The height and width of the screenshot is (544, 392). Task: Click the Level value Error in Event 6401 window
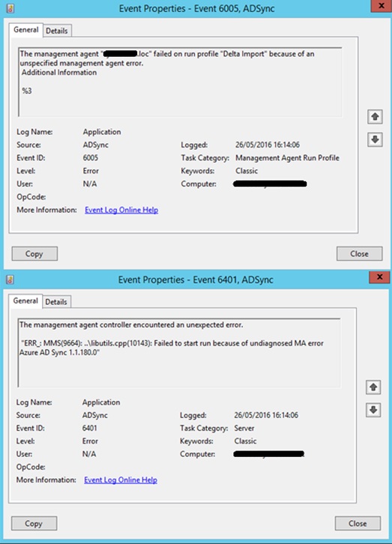click(x=90, y=441)
